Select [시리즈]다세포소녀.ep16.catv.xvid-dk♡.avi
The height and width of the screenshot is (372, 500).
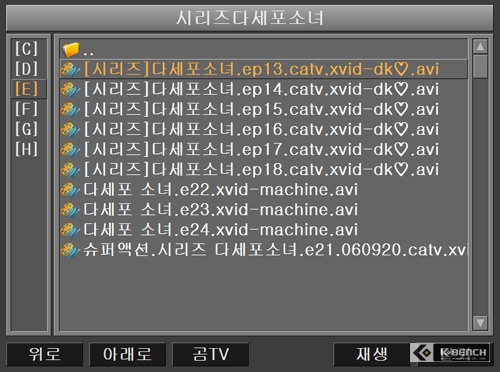tap(263, 129)
